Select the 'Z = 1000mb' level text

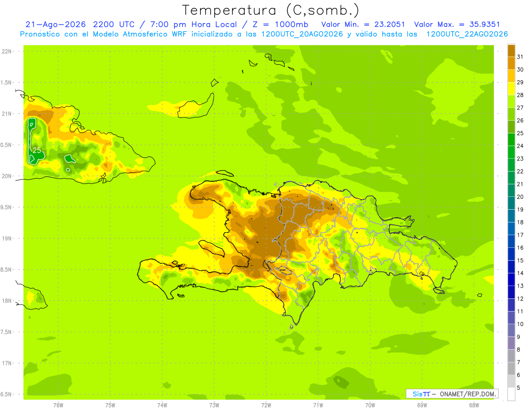tap(280, 24)
